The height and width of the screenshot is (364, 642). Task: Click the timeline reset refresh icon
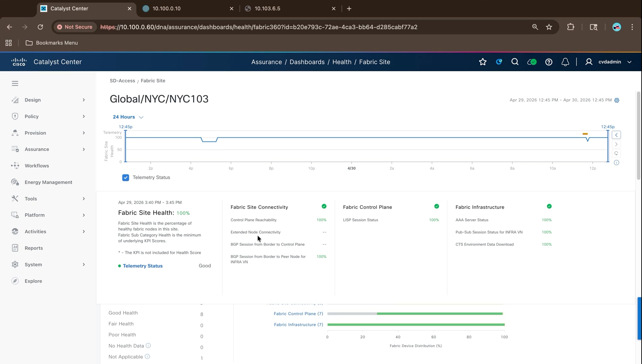point(616,153)
